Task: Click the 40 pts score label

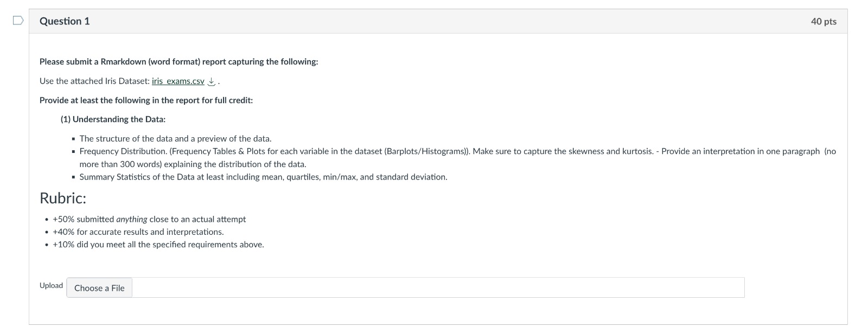Action: click(x=824, y=22)
